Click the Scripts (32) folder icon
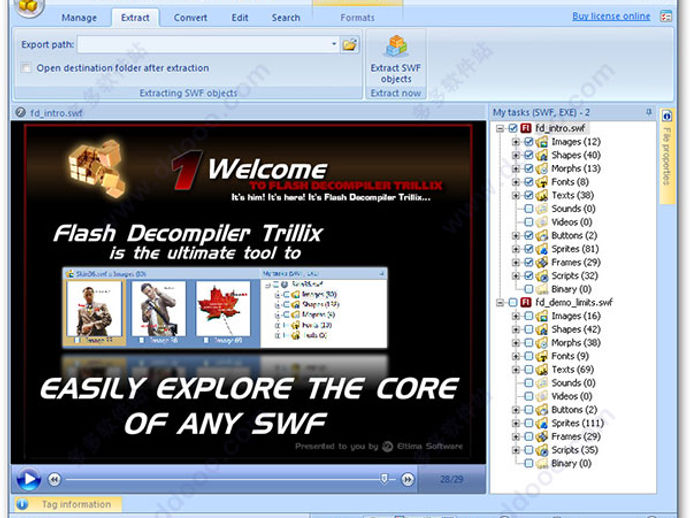This screenshot has width=690, height=518. point(542,276)
